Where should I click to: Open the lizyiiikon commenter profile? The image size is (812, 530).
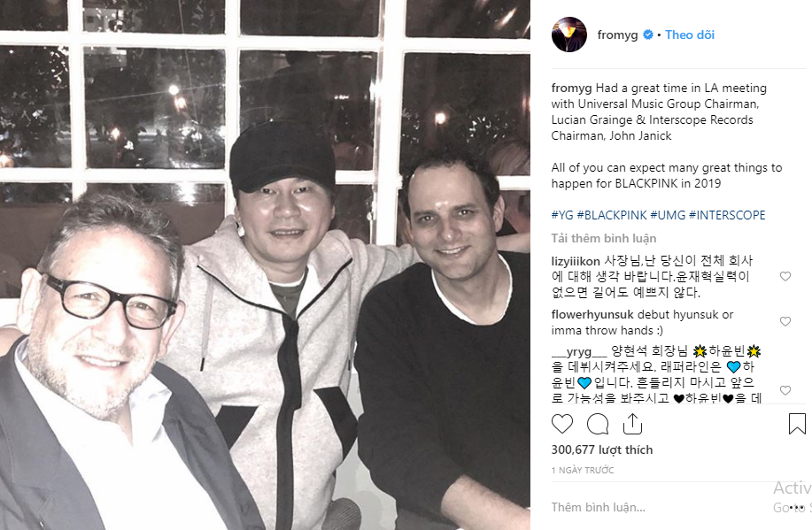click(576, 261)
